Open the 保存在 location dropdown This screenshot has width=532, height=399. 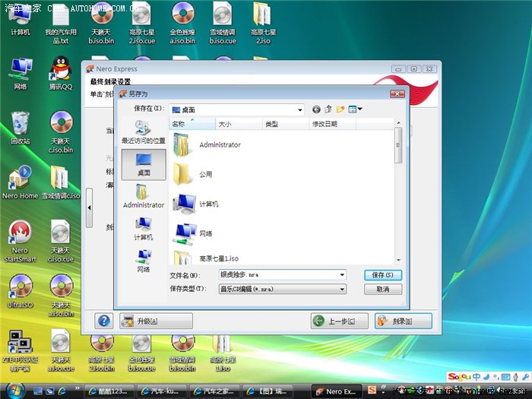coord(299,110)
